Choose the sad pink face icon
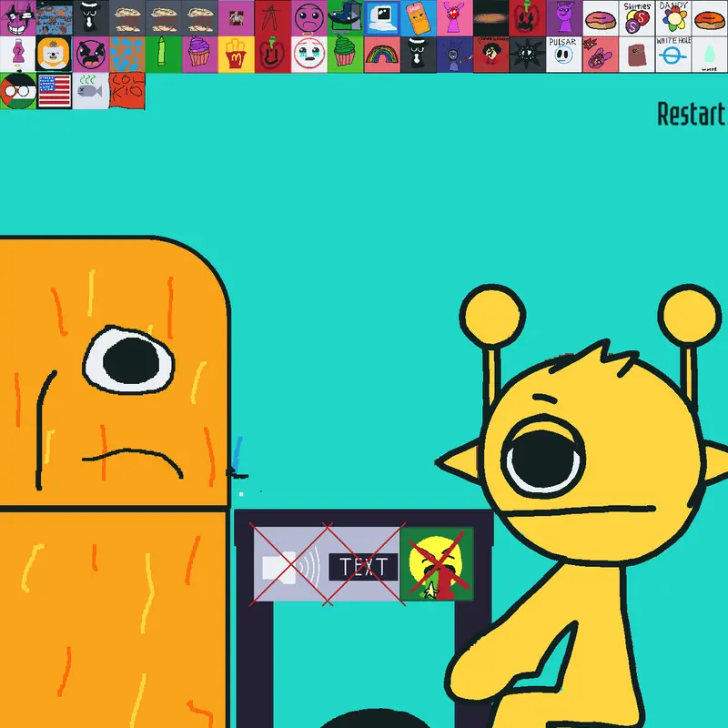The image size is (728, 728). [x=309, y=18]
